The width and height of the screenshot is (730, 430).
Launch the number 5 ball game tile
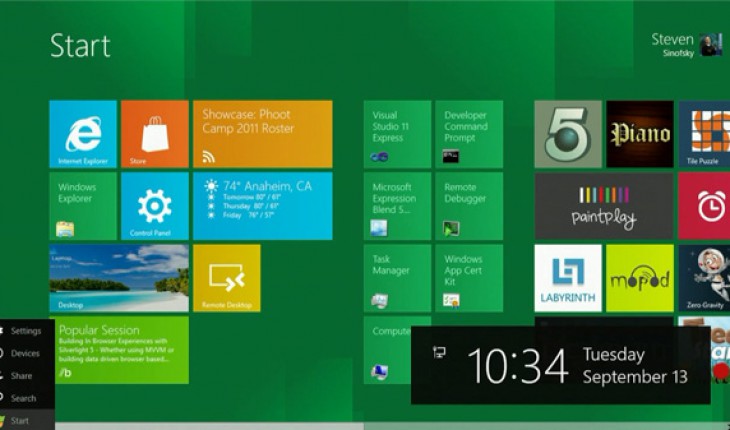[x=568, y=134]
